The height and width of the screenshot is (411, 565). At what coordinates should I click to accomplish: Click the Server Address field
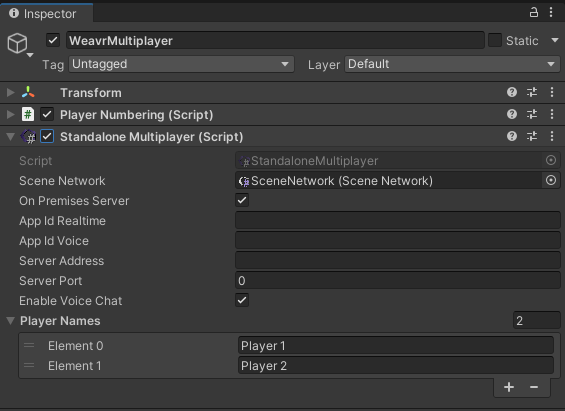pos(398,260)
